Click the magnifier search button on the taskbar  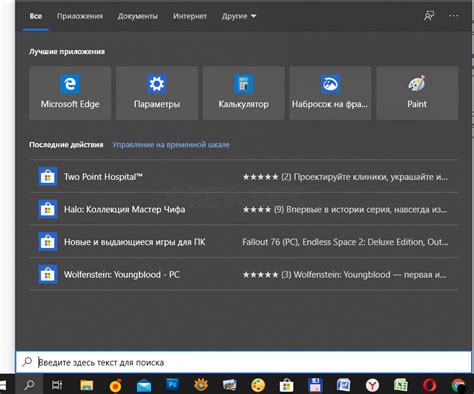[x=29, y=385]
